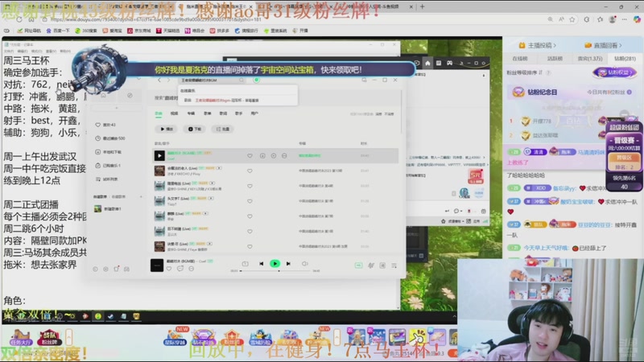Open playlist 新建歌单1

(108, 209)
